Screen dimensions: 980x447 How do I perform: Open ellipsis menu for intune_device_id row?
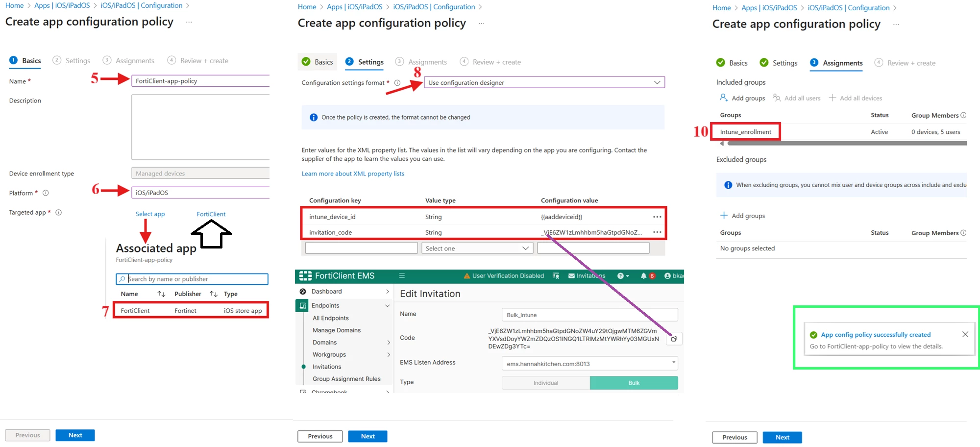pyautogui.click(x=657, y=217)
